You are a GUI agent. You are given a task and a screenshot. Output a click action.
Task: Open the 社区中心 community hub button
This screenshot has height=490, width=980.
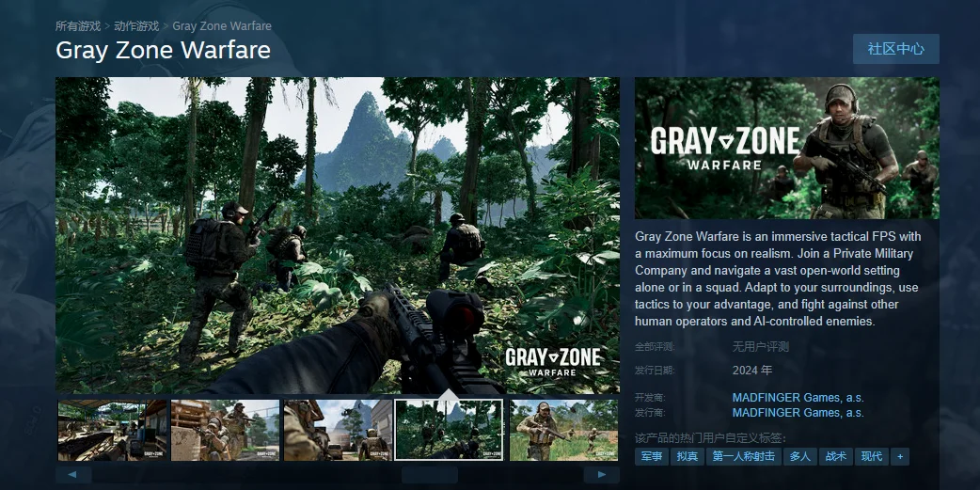coord(895,49)
